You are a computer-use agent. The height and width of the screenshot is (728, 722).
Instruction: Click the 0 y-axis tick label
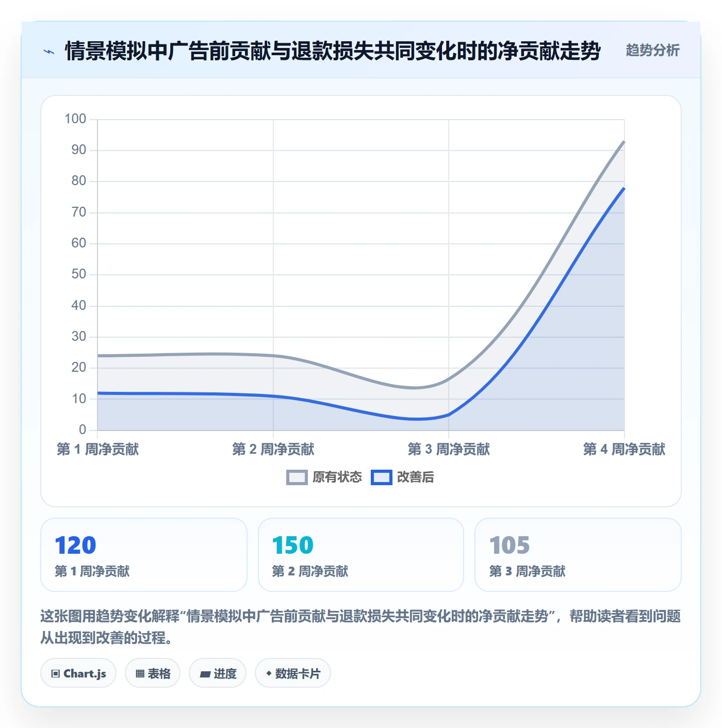[83, 429]
